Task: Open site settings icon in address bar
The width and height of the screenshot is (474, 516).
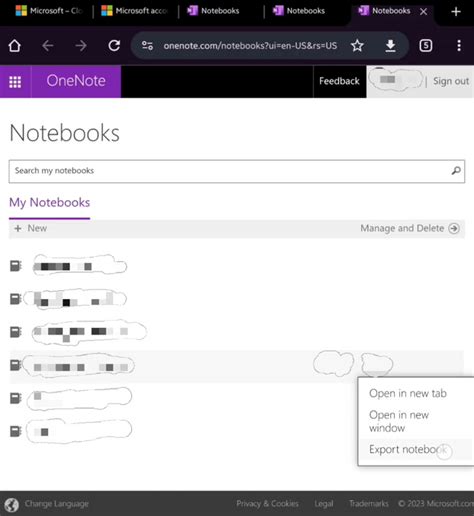Action: (x=147, y=45)
